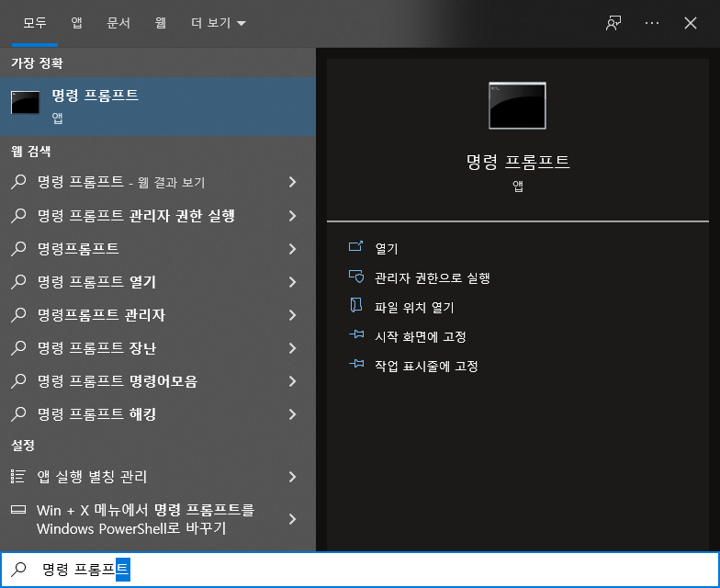The width and height of the screenshot is (720, 588).
Task: Click pin icon beside 시작 화면에 고정
Action: point(356,334)
